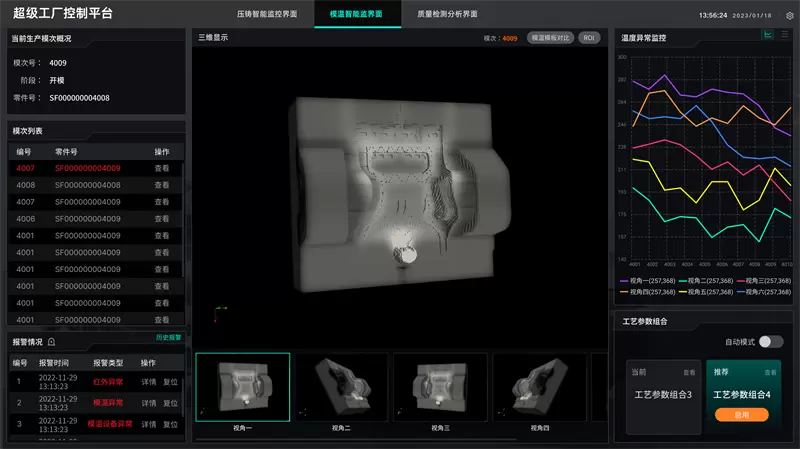
Task: Reset the 模温异常 alarm via 复位
Action: click(x=170, y=403)
